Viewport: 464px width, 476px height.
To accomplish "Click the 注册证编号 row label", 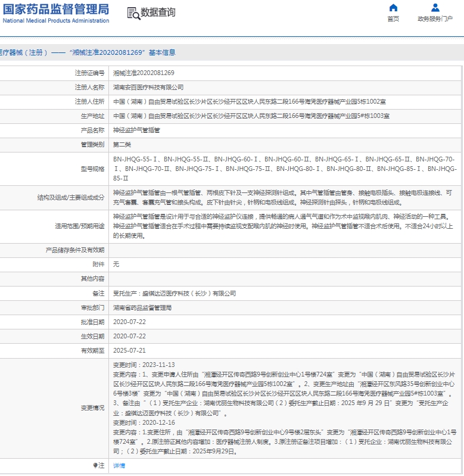I will (x=89, y=73).
